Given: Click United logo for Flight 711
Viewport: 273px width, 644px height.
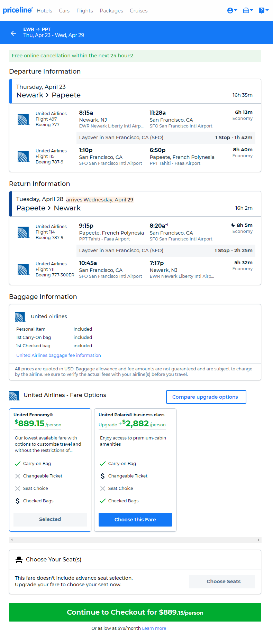Looking at the screenshot, I should click(24, 269).
